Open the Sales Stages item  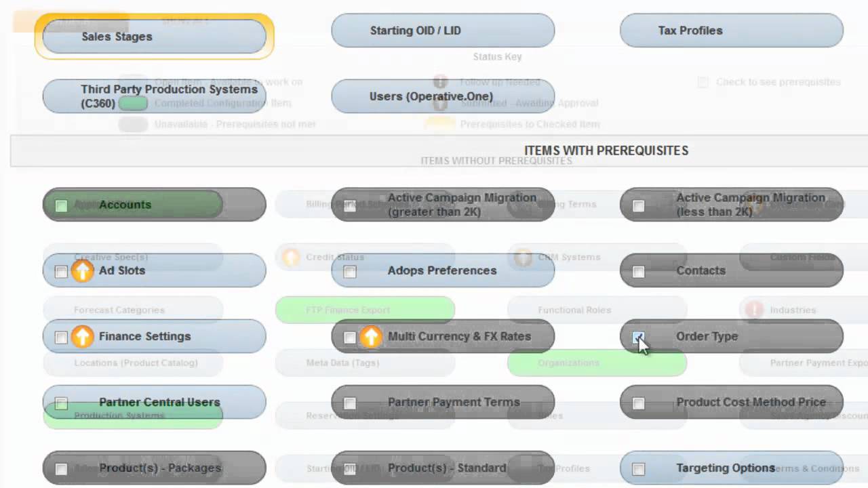coord(154,37)
